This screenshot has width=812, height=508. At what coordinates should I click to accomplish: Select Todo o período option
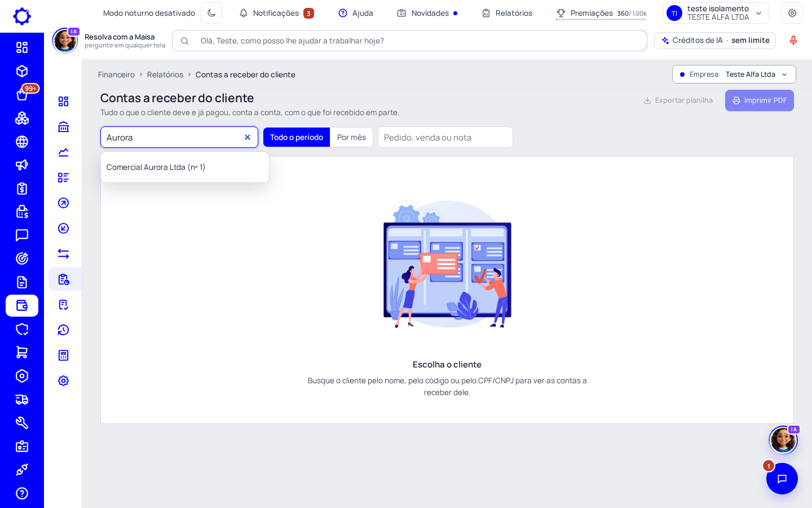click(297, 137)
